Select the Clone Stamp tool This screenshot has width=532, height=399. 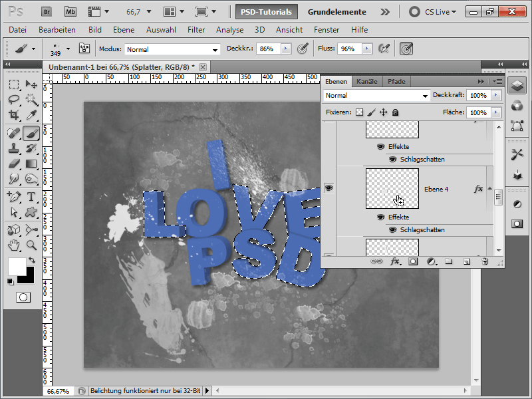(x=14, y=148)
